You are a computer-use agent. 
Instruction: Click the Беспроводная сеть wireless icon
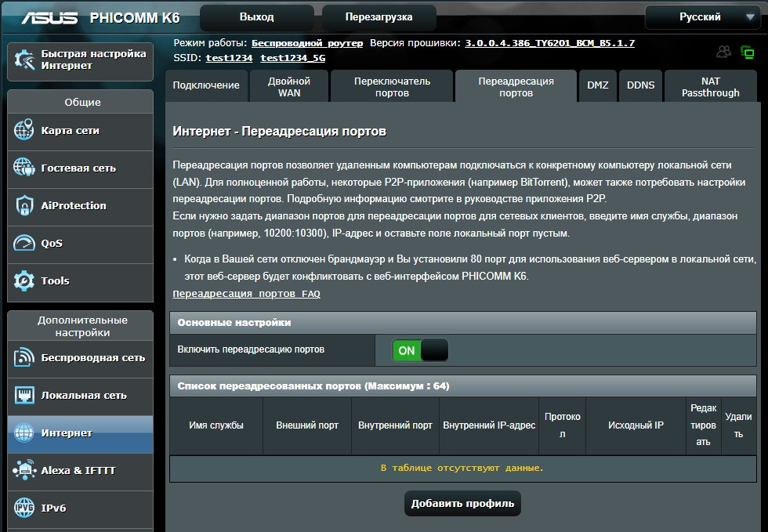click(24, 358)
